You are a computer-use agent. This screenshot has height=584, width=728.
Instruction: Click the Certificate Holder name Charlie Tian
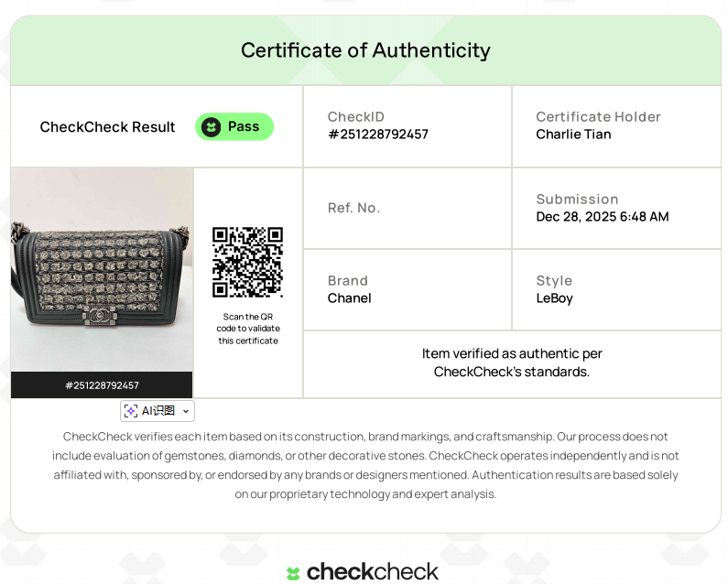(x=573, y=135)
